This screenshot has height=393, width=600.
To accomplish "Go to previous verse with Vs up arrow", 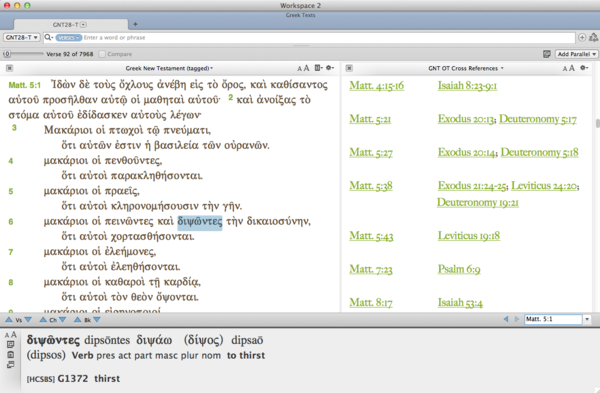I will [x=8, y=320].
